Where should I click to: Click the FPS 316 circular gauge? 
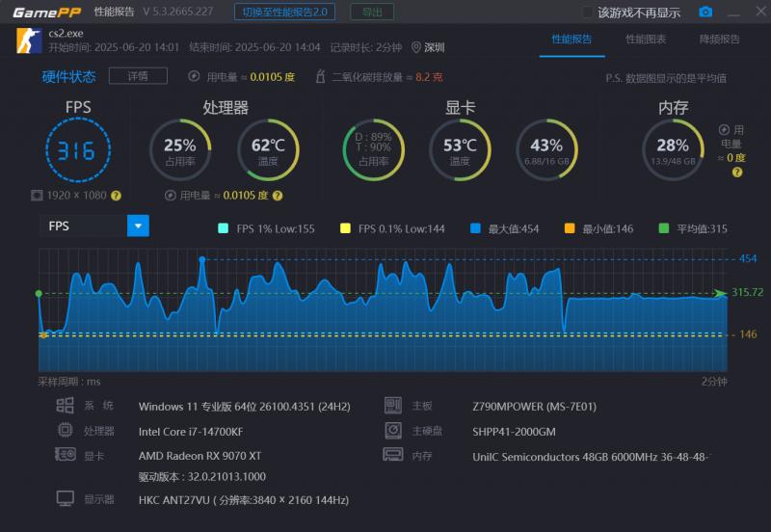pyautogui.click(x=78, y=150)
